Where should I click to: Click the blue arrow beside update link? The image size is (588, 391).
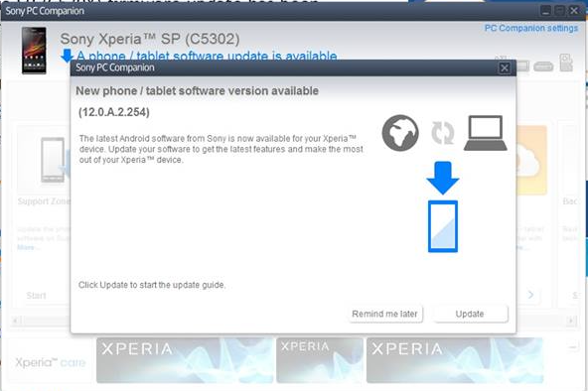click(x=67, y=56)
